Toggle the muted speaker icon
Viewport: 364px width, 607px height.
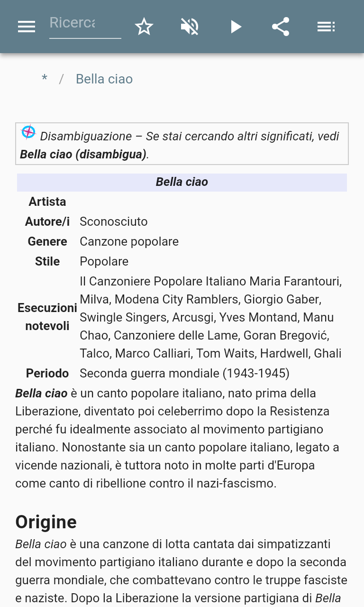pyautogui.click(x=190, y=27)
